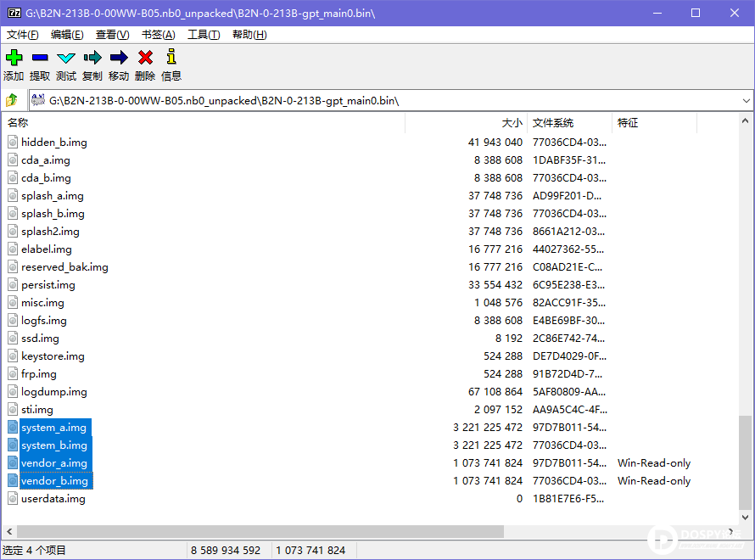This screenshot has height=560, width=755.
Task: Click the file icon of misc.img
Action: (13, 302)
